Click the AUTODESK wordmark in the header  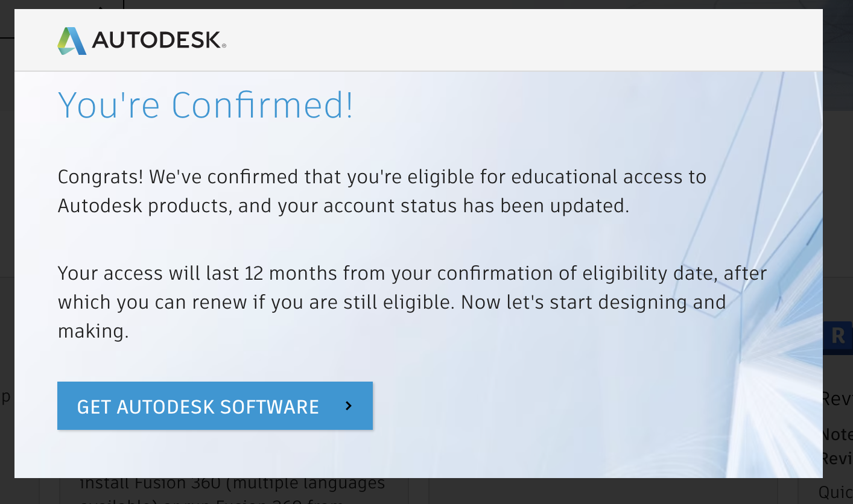tap(156, 40)
